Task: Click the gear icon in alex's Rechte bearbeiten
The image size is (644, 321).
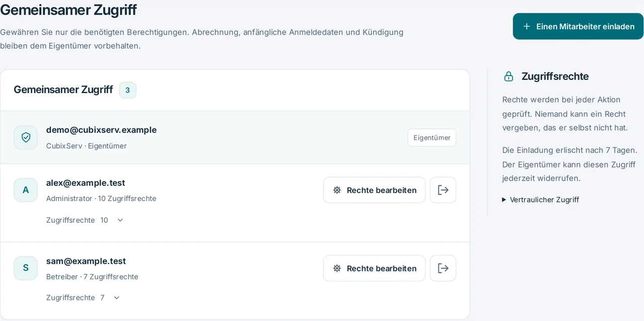Action: click(337, 190)
